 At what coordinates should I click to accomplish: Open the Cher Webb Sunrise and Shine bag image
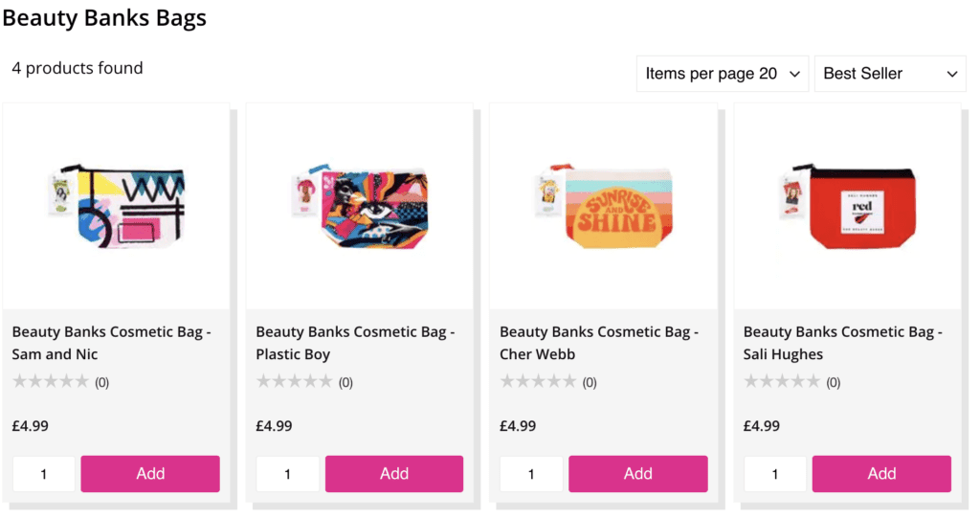tap(604, 204)
